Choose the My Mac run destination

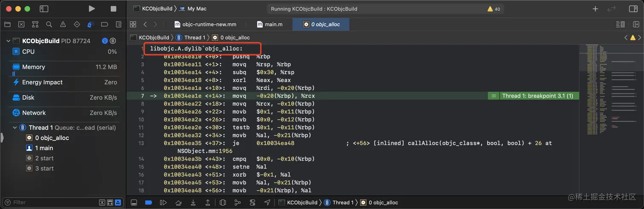click(193, 9)
